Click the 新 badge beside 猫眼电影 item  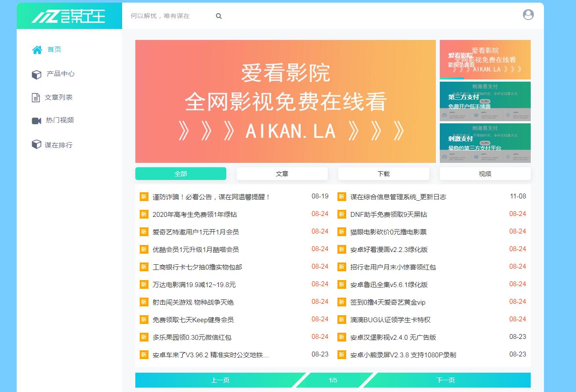click(342, 232)
